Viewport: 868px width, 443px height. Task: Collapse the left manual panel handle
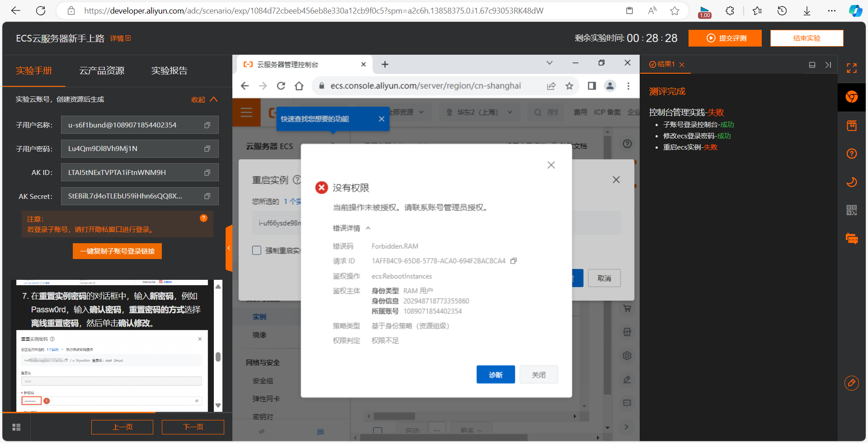coord(229,248)
